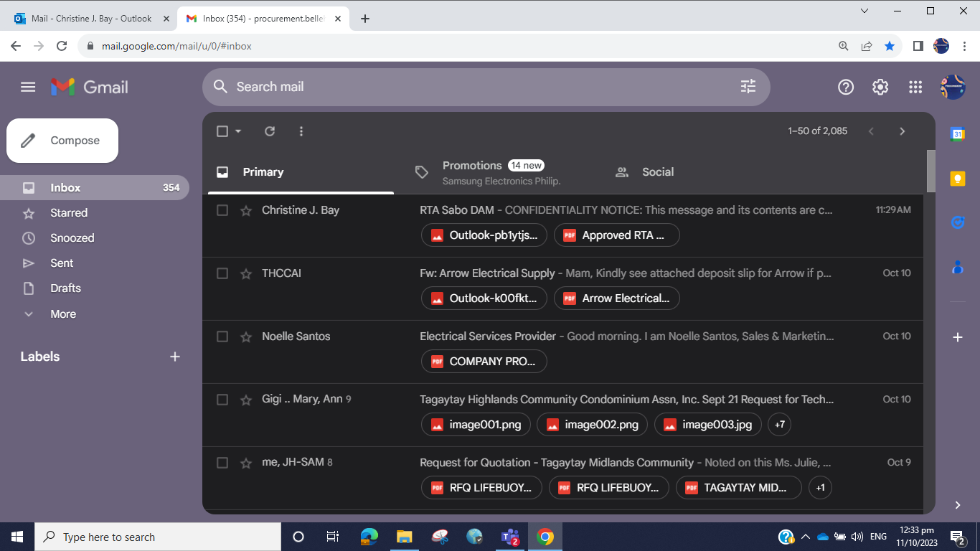
Task: Expand the Chrome tab search chevron
Action: click(x=864, y=11)
